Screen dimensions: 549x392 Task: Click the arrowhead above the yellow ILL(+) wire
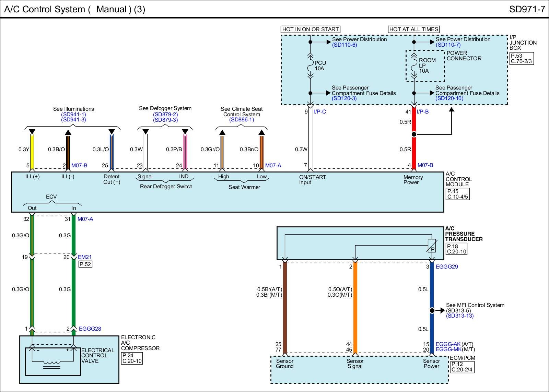click(x=32, y=132)
